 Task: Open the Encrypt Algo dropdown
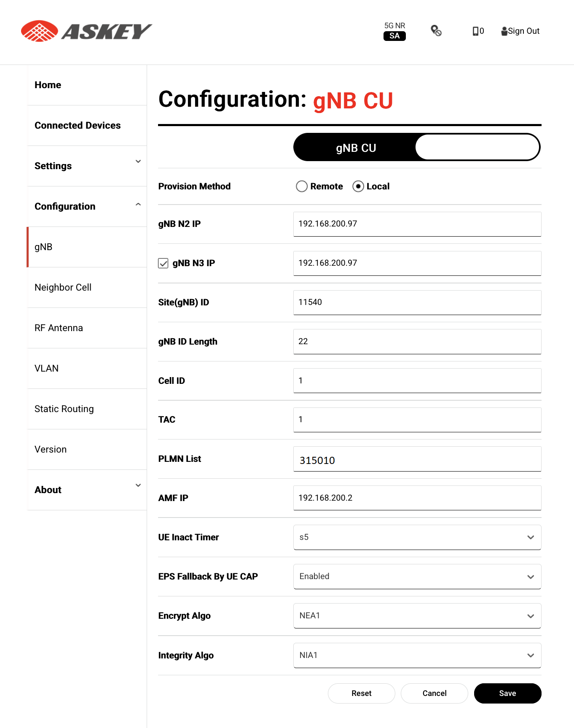[x=417, y=616]
